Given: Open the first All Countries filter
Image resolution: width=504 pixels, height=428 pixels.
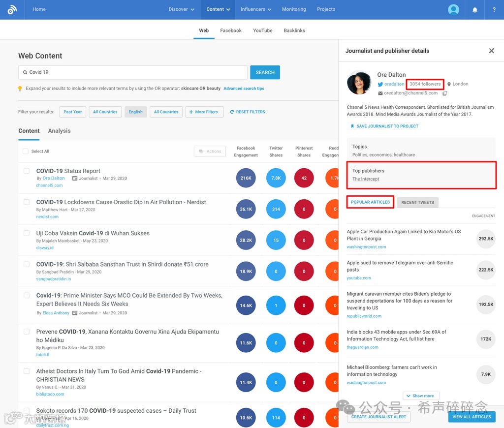Looking at the screenshot, I should pyautogui.click(x=105, y=112).
